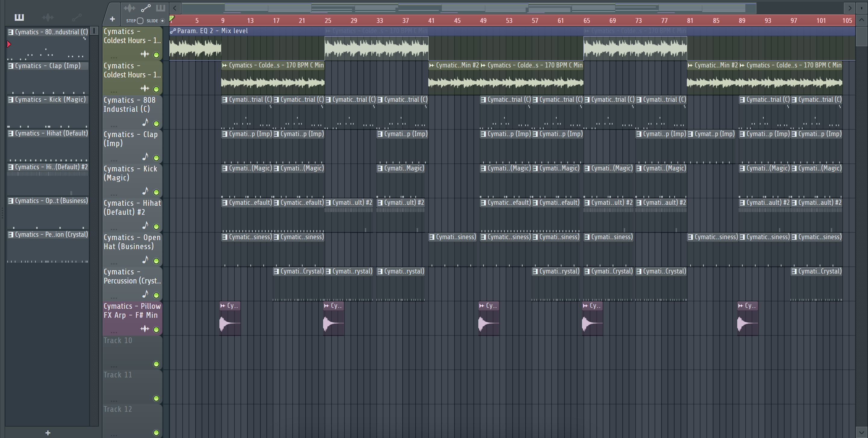Click the horizontal minimap scrollbar

coord(468,8)
